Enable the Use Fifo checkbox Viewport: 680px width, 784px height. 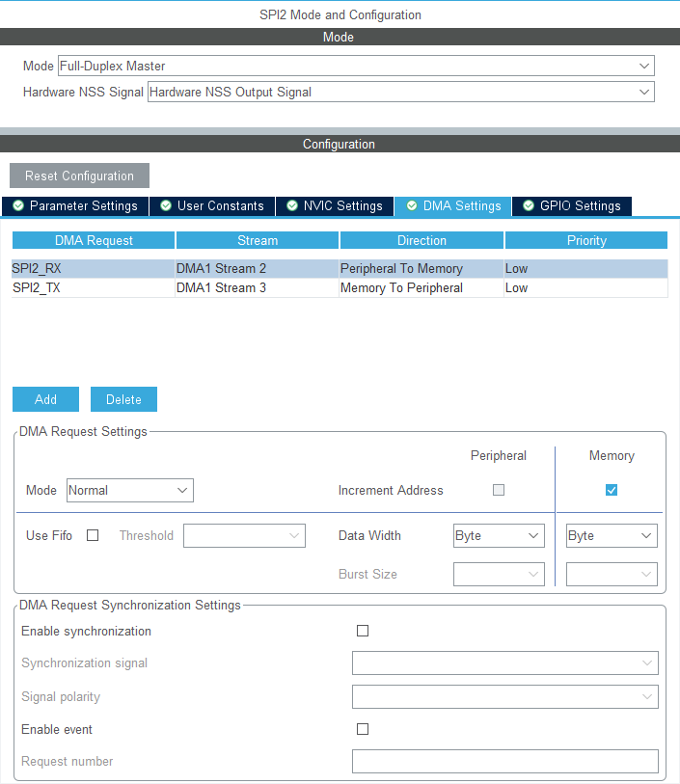click(x=93, y=535)
